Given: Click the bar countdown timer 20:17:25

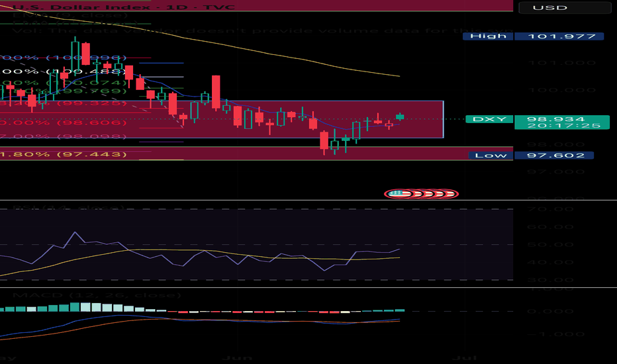Looking at the screenshot, I should (x=563, y=126).
